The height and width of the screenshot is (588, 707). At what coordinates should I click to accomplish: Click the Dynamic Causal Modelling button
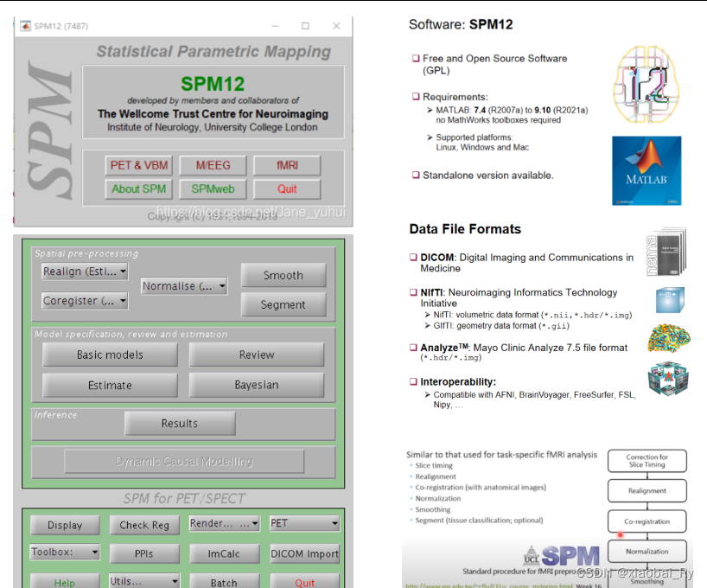coord(184,461)
